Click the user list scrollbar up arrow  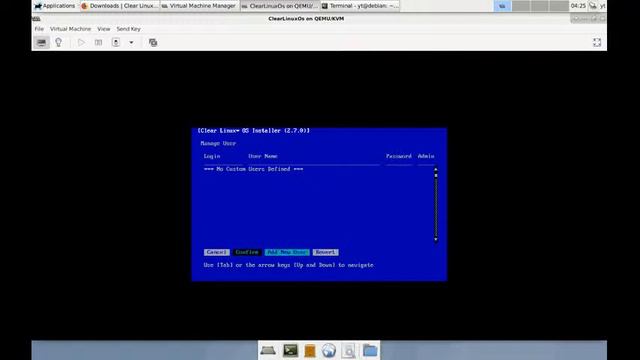tap(436, 169)
